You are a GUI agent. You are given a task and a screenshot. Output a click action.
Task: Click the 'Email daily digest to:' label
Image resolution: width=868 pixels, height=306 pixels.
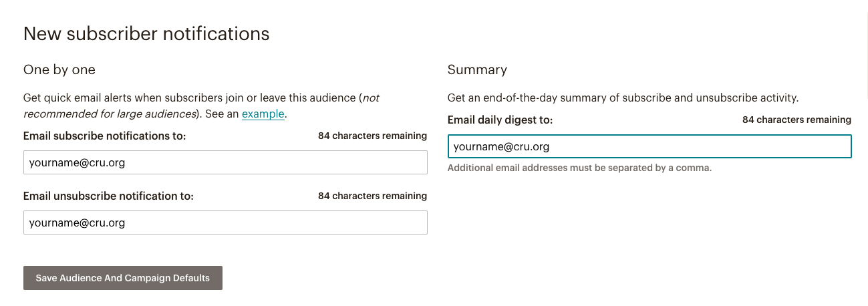point(500,120)
